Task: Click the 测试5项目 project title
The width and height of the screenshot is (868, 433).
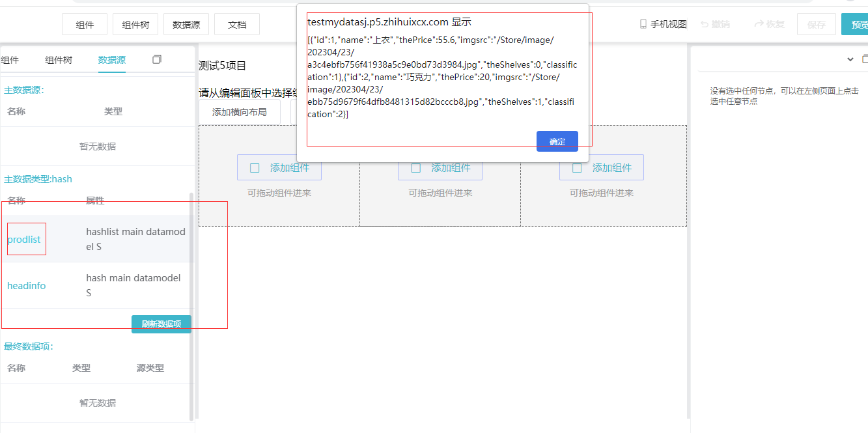Action: [x=223, y=66]
